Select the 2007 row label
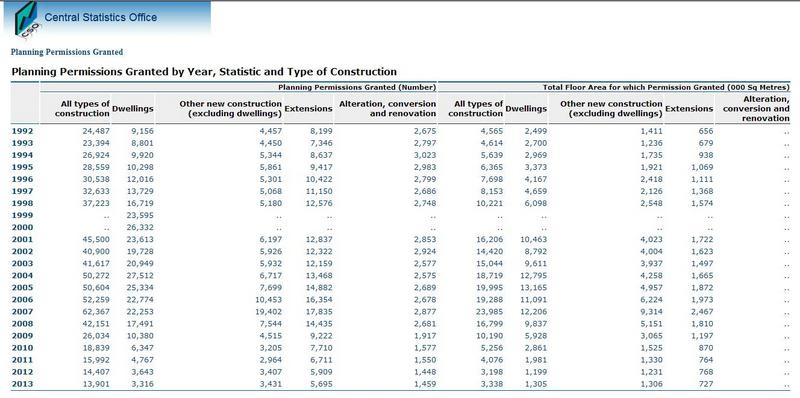The width and height of the screenshot is (800, 398). click(22, 312)
